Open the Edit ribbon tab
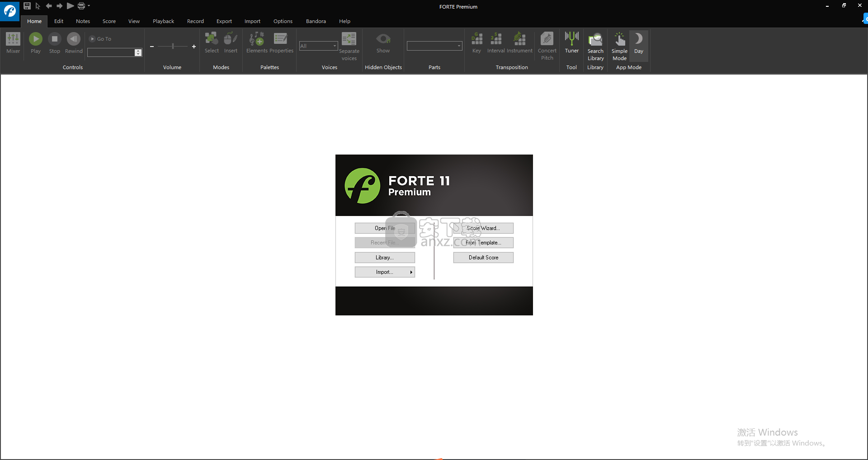The width and height of the screenshot is (868, 460). (59, 21)
